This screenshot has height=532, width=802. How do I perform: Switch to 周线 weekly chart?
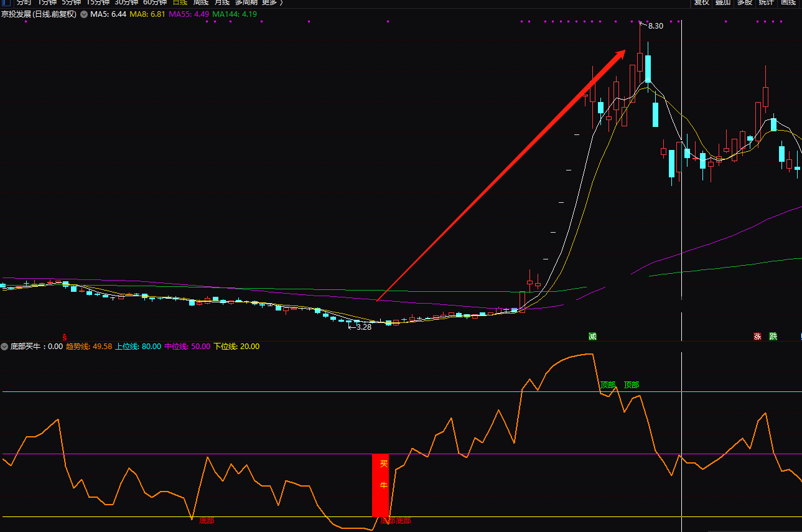[200, 2]
